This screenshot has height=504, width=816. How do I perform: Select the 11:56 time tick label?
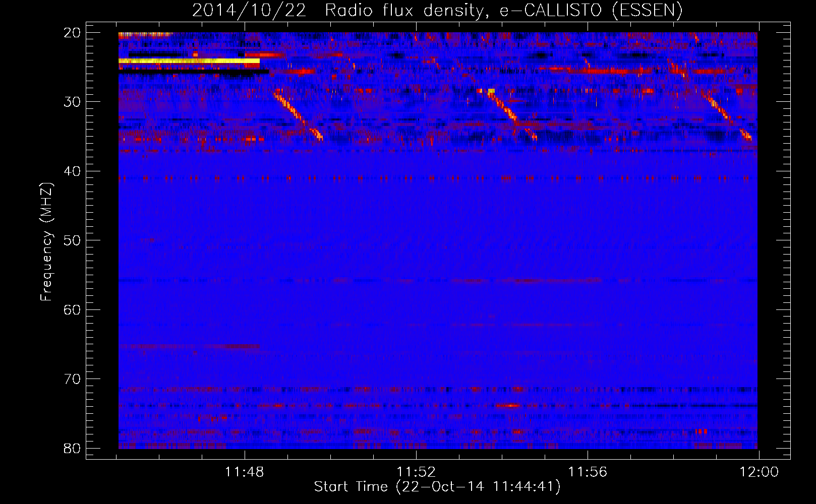coord(588,472)
